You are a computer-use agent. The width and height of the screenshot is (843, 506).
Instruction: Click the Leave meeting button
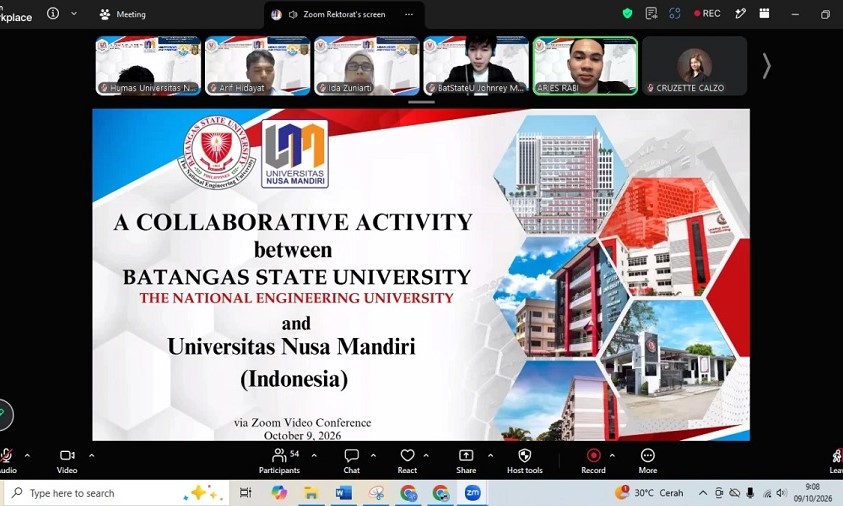point(836,461)
